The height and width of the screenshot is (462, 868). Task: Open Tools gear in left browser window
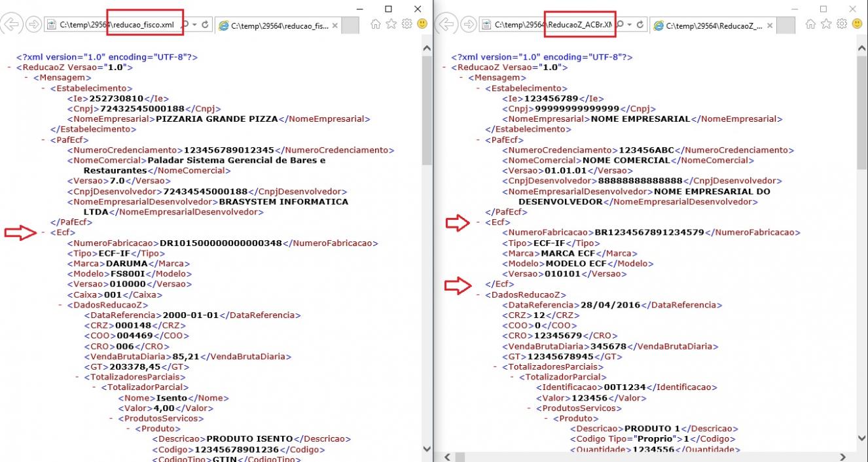pyautogui.click(x=407, y=24)
